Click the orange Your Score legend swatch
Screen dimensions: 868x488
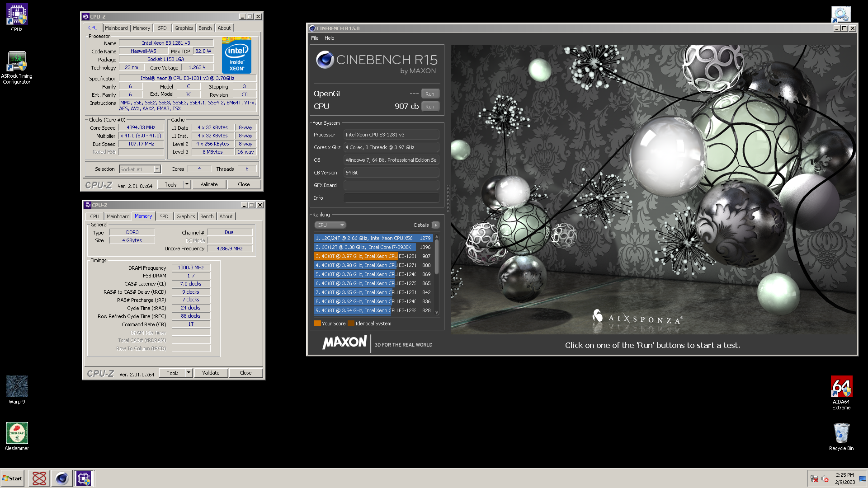coord(317,324)
